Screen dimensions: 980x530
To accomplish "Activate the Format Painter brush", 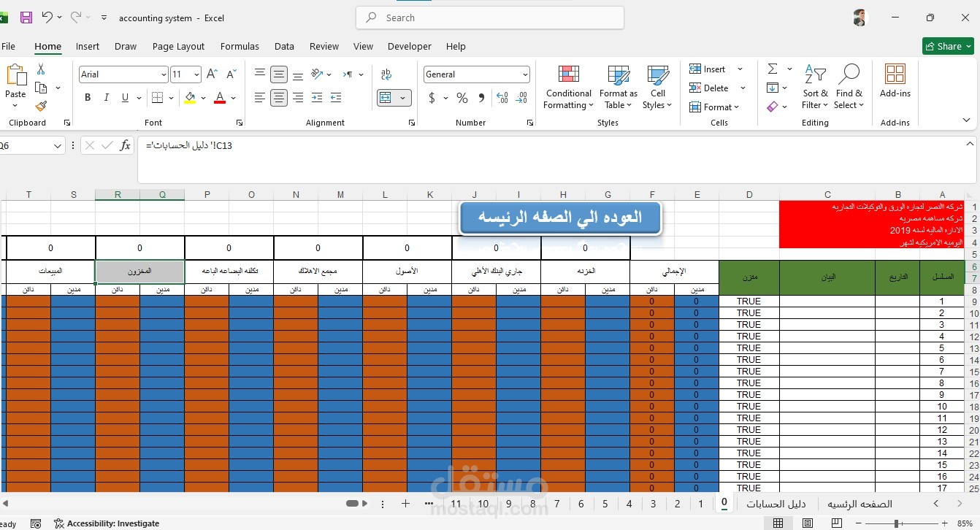I will click(x=41, y=107).
